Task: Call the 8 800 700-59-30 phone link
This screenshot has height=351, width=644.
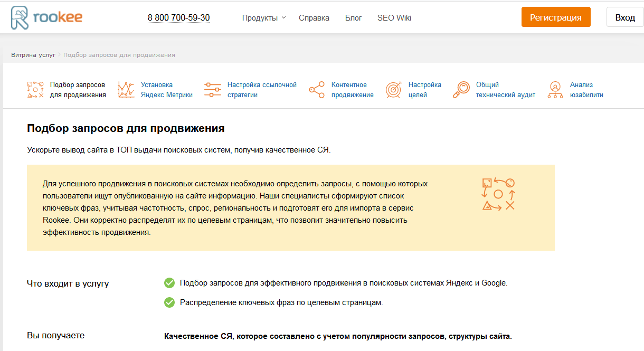Action: [x=178, y=18]
